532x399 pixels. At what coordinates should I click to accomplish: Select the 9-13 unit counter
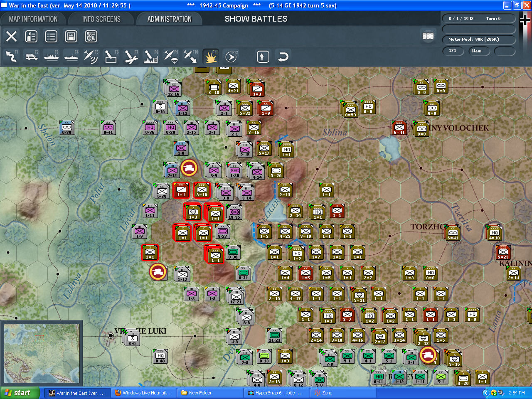click(264, 357)
